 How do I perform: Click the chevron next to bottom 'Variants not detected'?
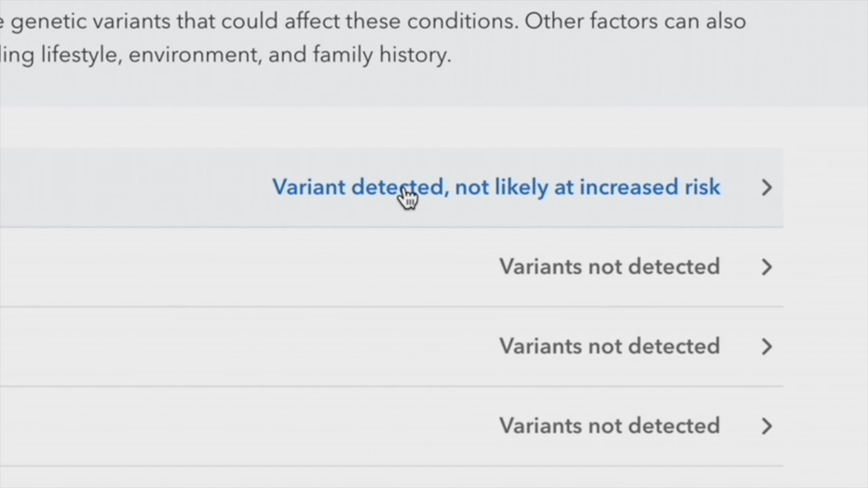click(766, 427)
